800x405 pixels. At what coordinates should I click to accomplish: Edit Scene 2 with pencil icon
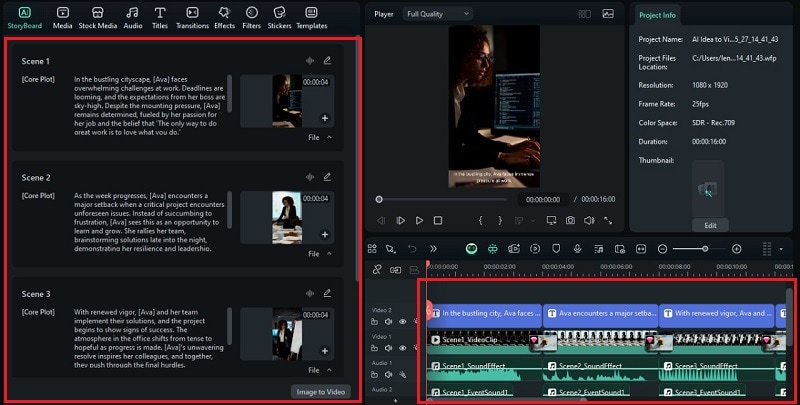point(327,176)
